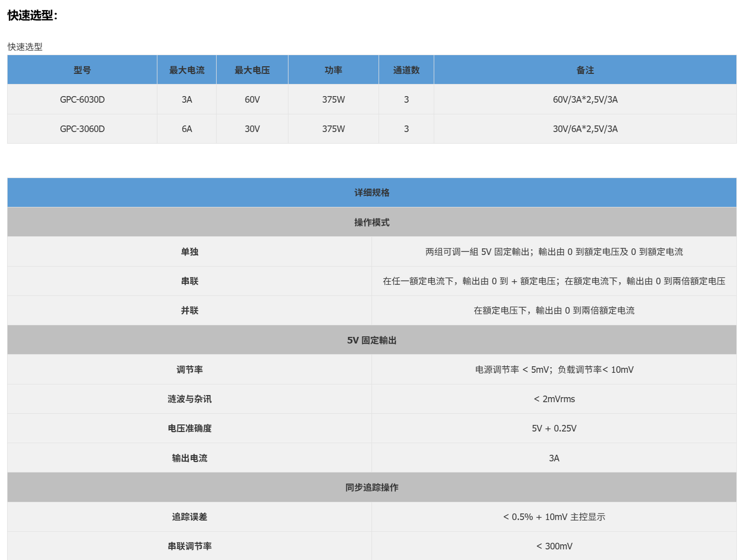Click the 通道数 column header
The image size is (747, 560).
coord(406,70)
